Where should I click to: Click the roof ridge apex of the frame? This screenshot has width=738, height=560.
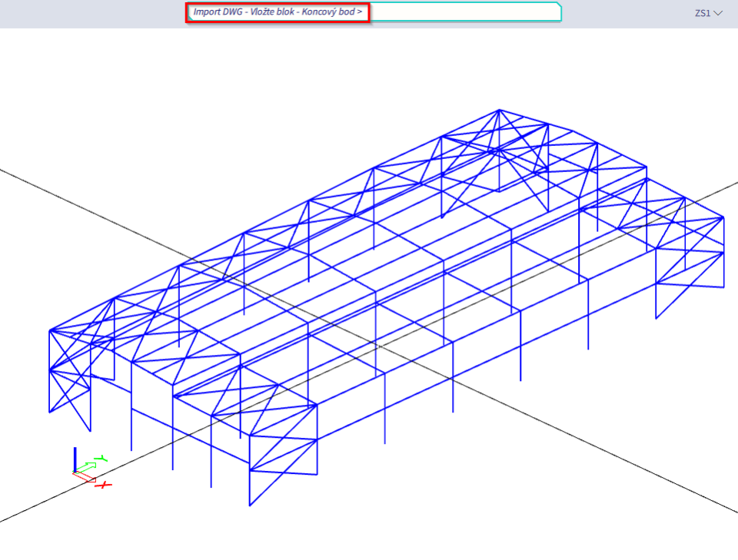pos(500,109)
